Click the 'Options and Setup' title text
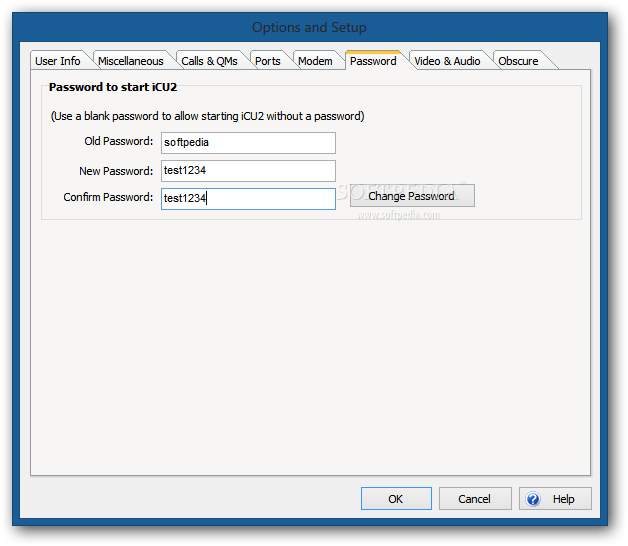 (x=309, y=27)
